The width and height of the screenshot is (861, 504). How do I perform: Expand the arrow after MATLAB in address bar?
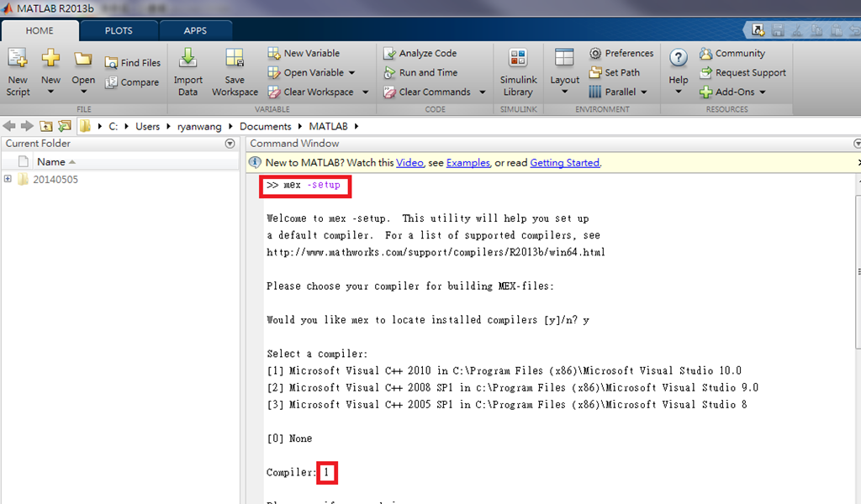point(357,126)
